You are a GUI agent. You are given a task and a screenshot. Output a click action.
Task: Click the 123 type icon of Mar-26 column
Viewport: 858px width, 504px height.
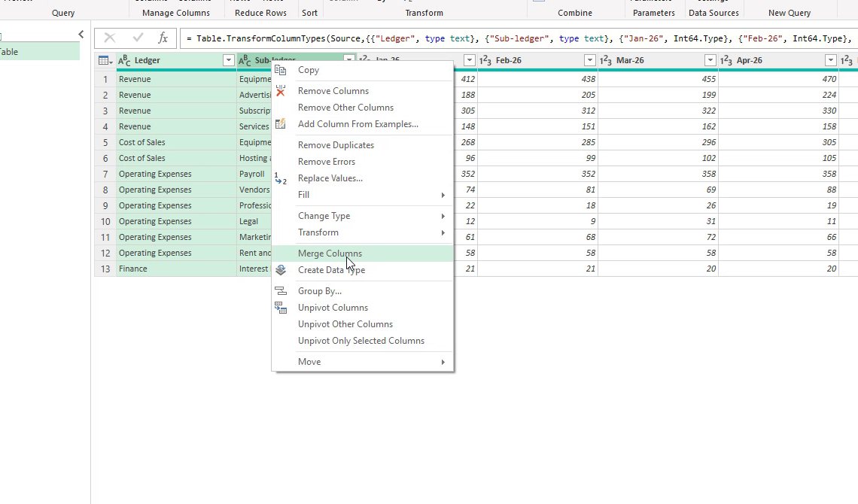(606, 61)
